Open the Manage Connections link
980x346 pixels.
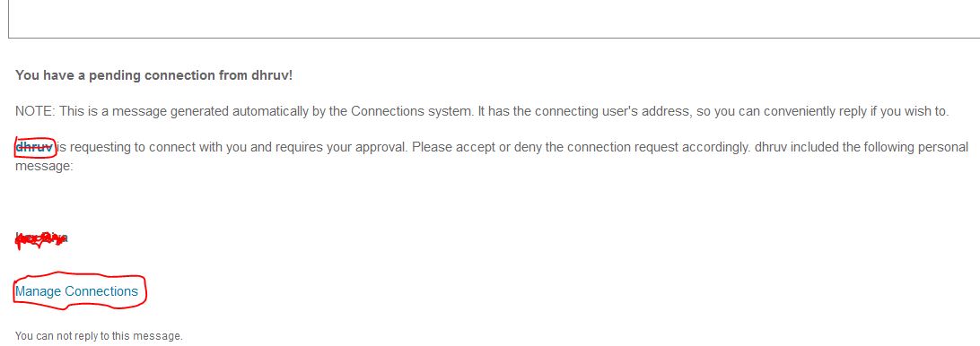coord(76,291)
